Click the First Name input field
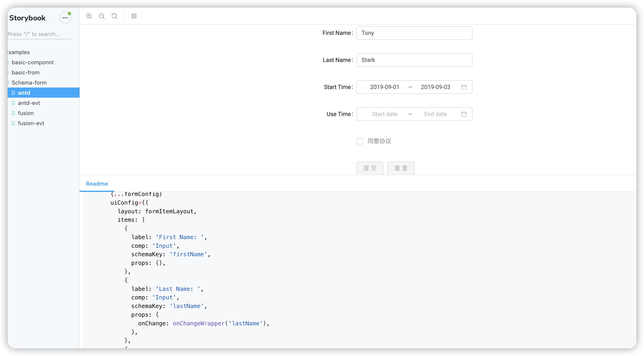The height and width of the screenshot is (356, 644). pyautogui.click(x=414, y=33)
